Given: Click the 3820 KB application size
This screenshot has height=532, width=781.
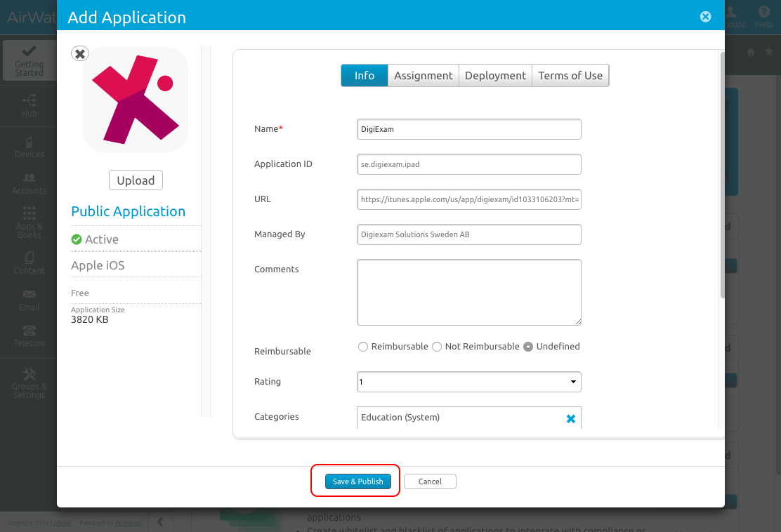Looking at the screenshot, I should (90, 319).
